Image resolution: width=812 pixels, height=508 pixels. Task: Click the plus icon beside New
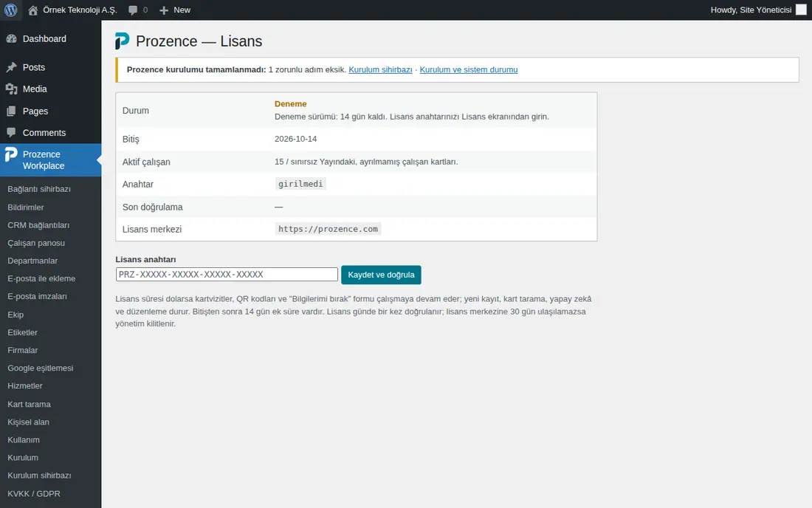pos(164,10)
